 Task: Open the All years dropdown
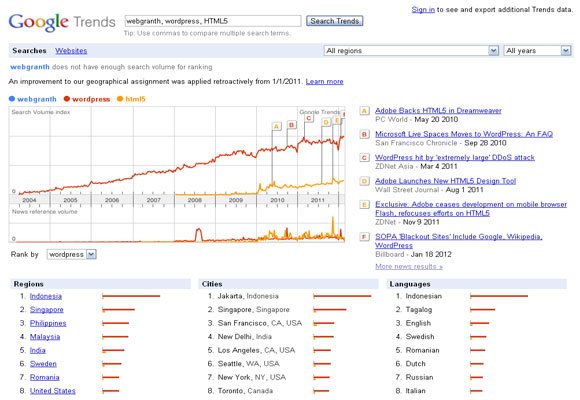click(x=537, y=51)
